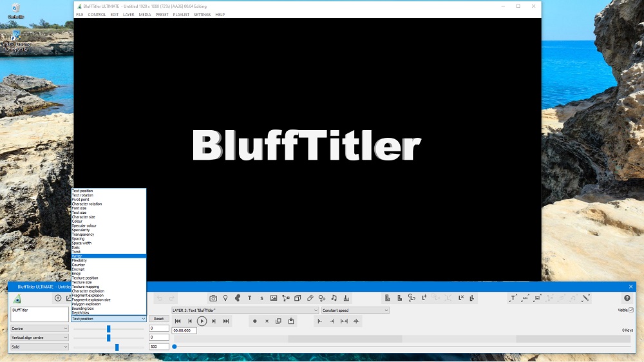Add an audio layer with the music note icon
644x362 pixels.
click(334, 298)
